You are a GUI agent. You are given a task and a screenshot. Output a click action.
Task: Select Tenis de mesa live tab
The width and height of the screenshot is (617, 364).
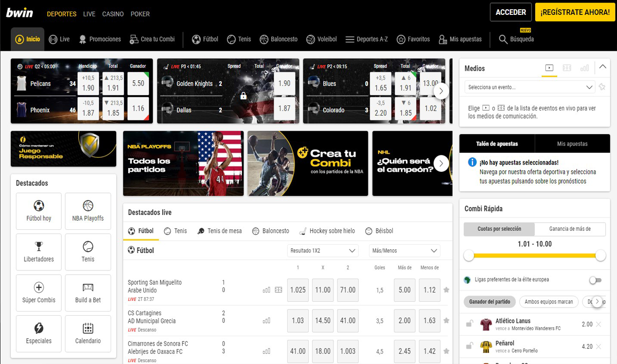click(220, 231)
